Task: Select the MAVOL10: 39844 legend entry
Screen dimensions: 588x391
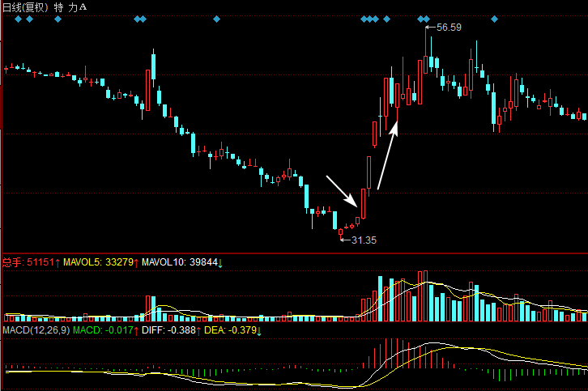Action: (x=178, y=262)
